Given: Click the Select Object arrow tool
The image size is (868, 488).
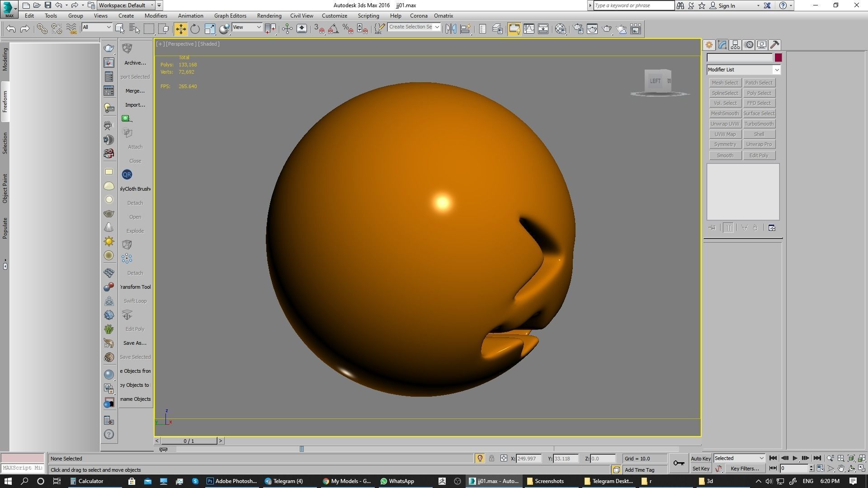Looking at the screenshot, I should click(120, 29).
